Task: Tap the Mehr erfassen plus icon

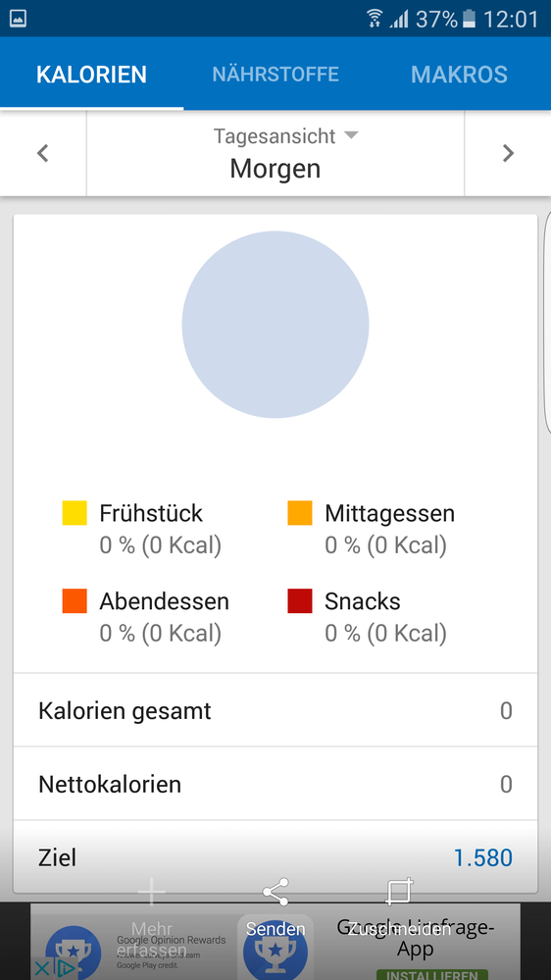Action: [x=152, y=892]
